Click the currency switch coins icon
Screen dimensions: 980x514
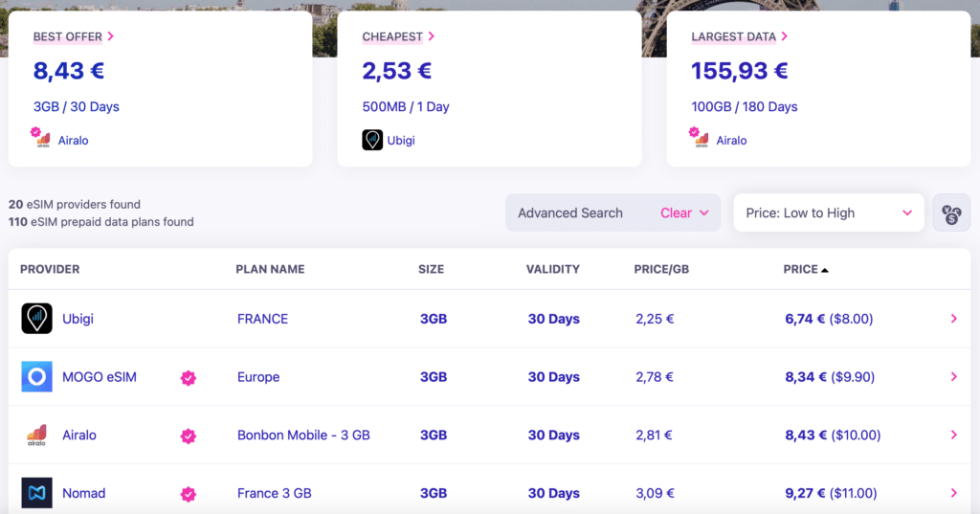[951, 213]
